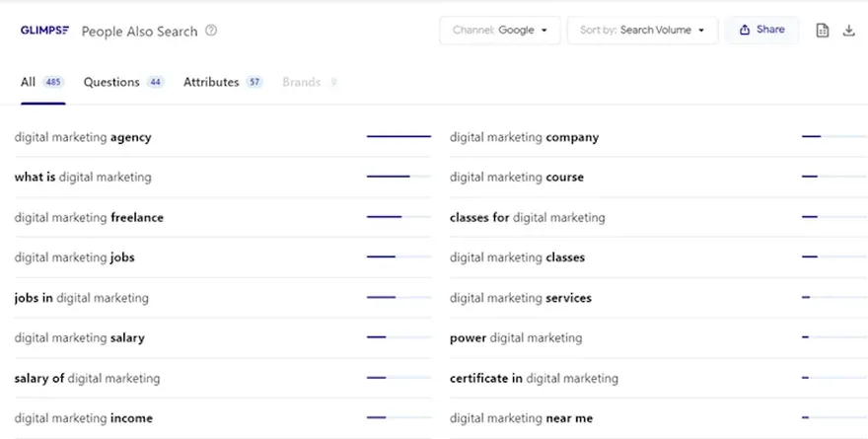
Task: Click the 485 count badge on All
Action: (x=53, y=83)
